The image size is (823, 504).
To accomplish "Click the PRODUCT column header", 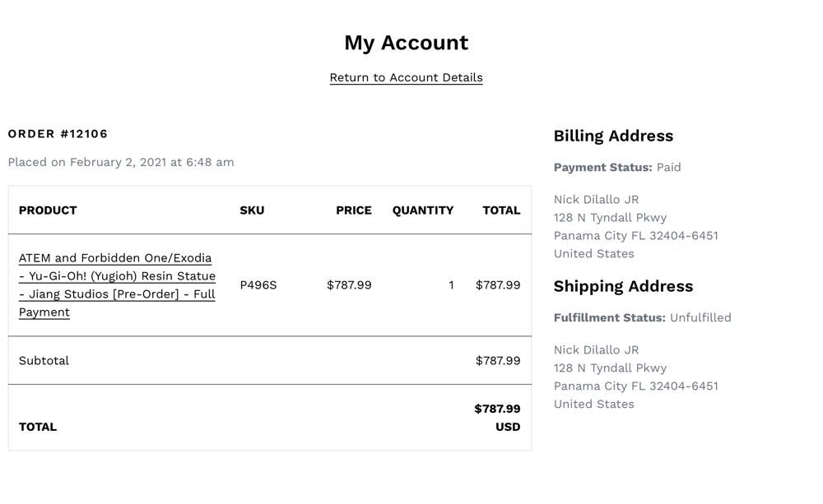I will click(x=48, y=210).
